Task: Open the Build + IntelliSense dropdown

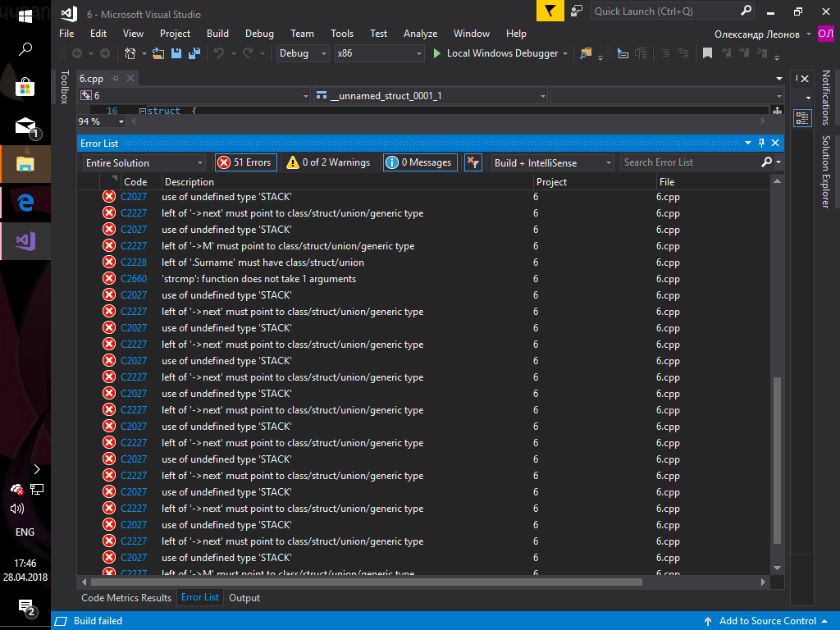Action: (553, 163)
